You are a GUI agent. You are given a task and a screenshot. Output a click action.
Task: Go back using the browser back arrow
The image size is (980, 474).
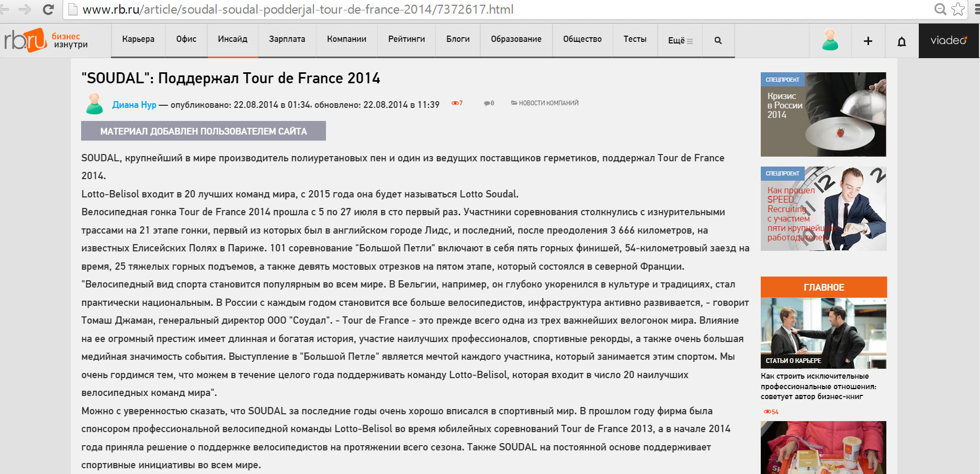[x=5, y=9]
